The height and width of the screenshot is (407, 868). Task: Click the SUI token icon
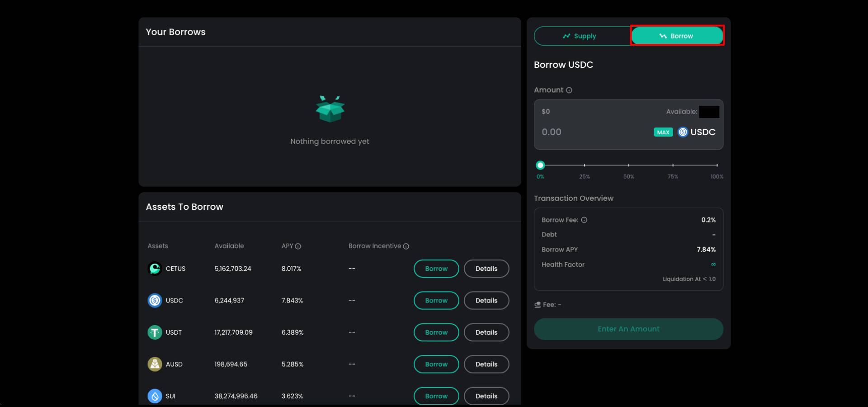155,396
